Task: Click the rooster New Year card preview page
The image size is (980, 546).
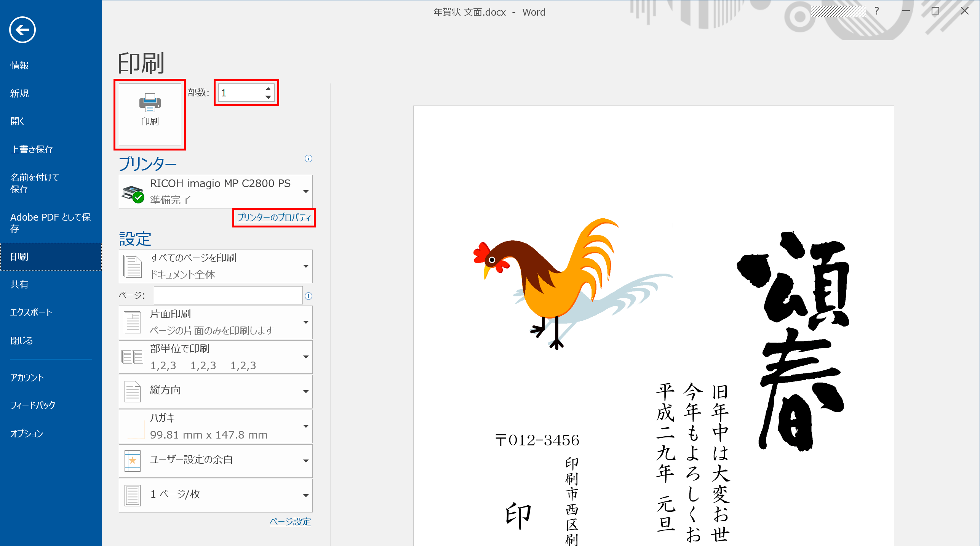Action: click(654, 326)
